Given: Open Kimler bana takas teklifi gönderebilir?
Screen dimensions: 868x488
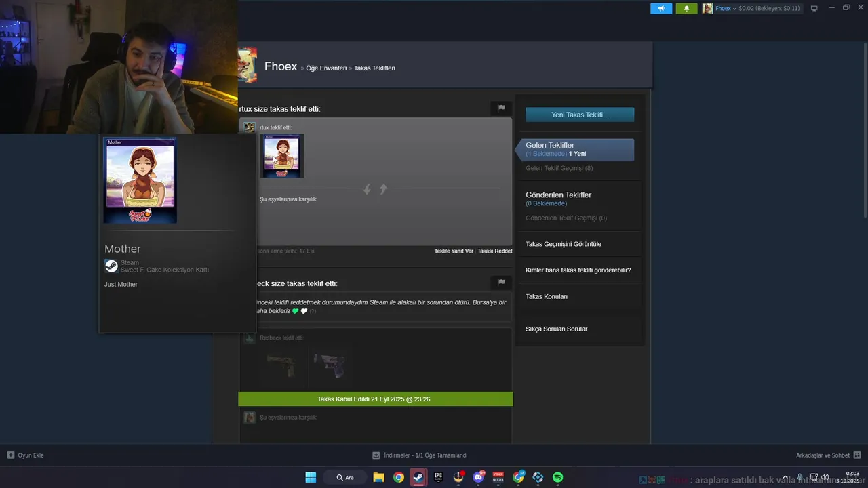Looking at the screenshot, I should pos(578,270).
